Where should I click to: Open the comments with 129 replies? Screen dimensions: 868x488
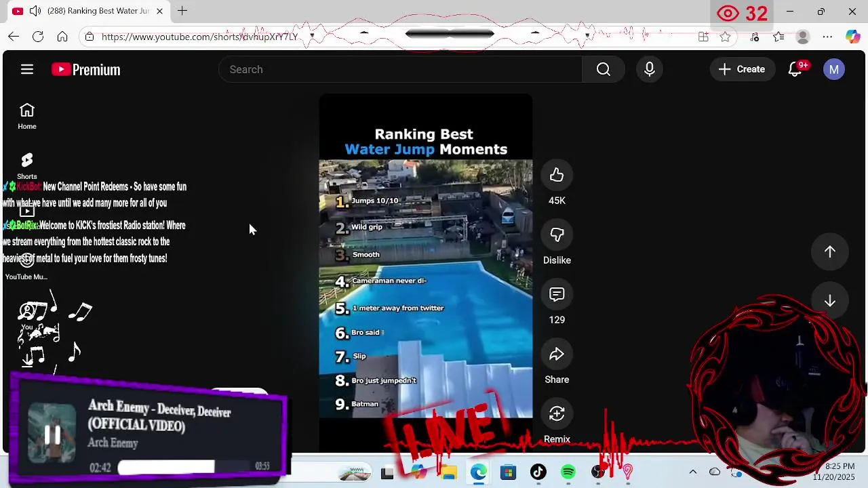click(557, 295)
